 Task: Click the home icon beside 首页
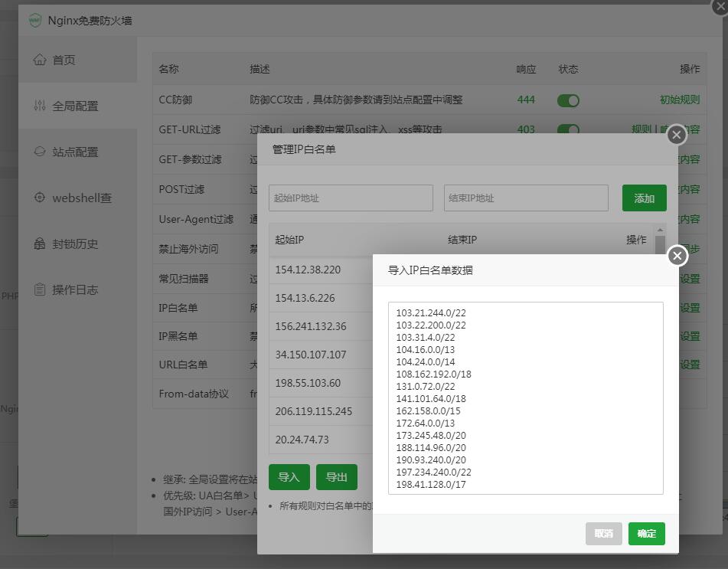point(40,60)
